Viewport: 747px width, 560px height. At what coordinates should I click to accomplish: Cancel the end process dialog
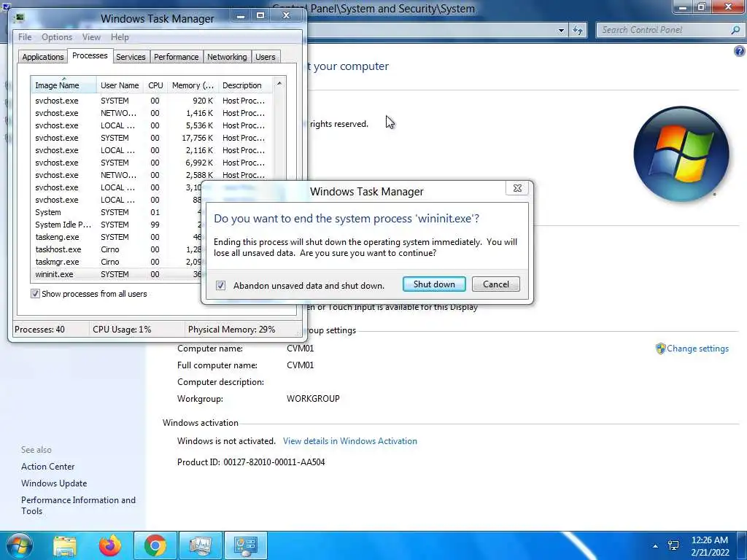pos(495,284)
